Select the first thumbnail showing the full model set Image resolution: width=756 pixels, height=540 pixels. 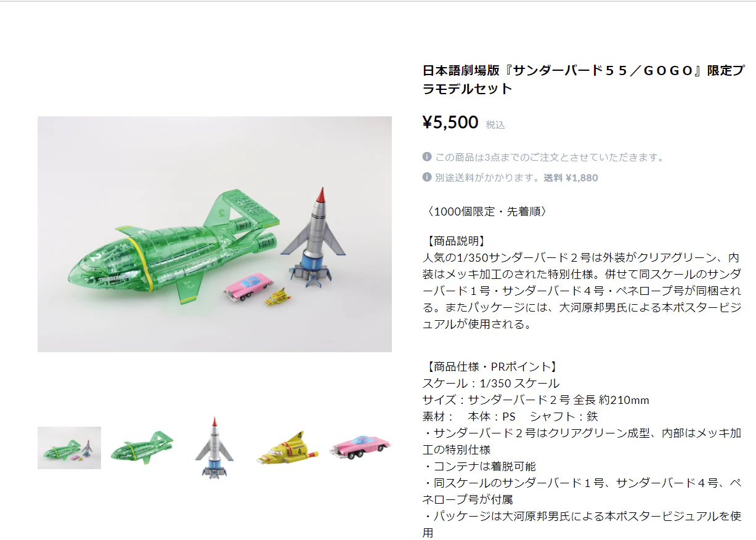(x=69, y=448)
